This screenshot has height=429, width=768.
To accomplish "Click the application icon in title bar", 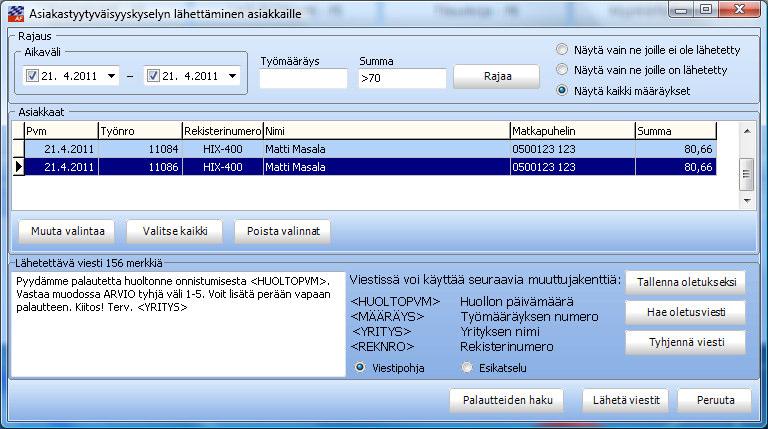I will click(16, 14).
